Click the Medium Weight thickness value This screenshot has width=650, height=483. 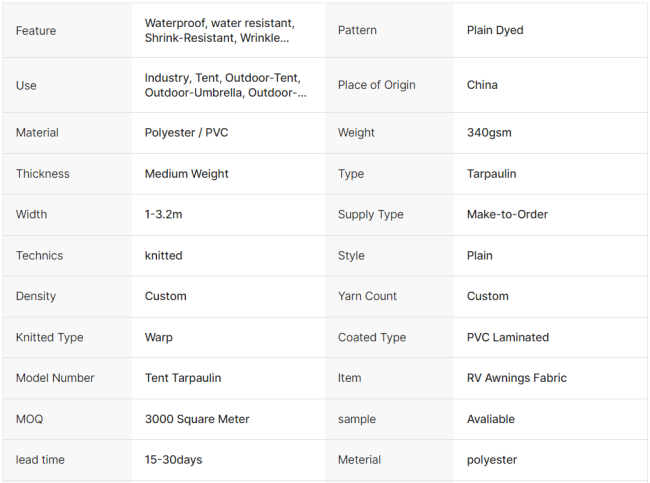[x=187, y=174]
